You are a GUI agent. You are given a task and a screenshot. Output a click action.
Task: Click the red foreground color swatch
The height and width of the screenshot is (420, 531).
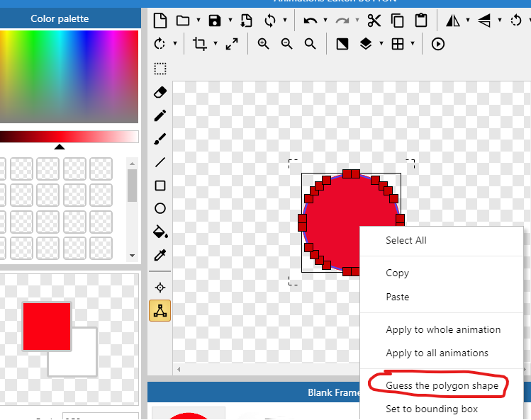pos(47,327)
